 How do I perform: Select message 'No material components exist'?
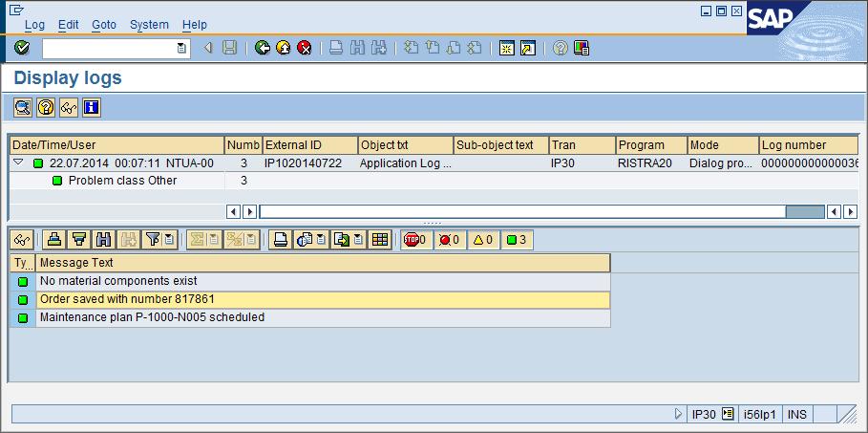click(x=324, y=281)
